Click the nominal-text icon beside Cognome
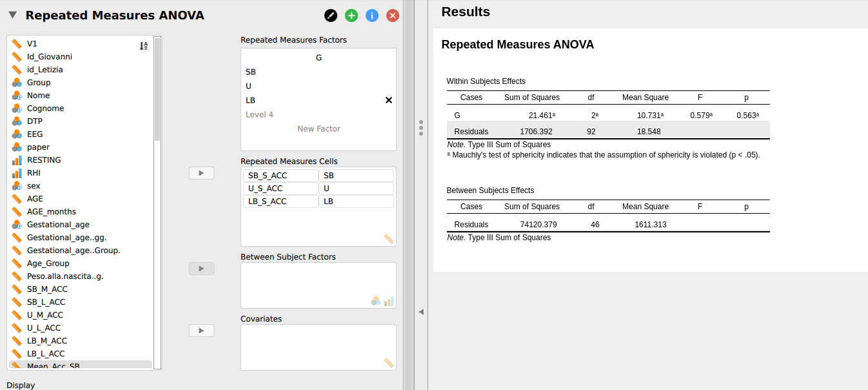This screenshot has height=390, width=868. click(x=16, y=108)
